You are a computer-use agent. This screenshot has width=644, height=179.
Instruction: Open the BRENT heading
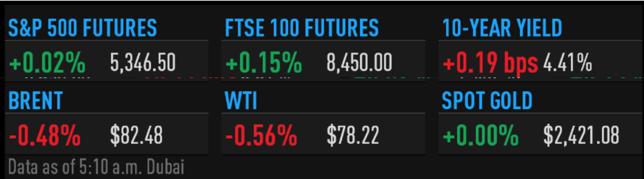(x=36, y=101)
